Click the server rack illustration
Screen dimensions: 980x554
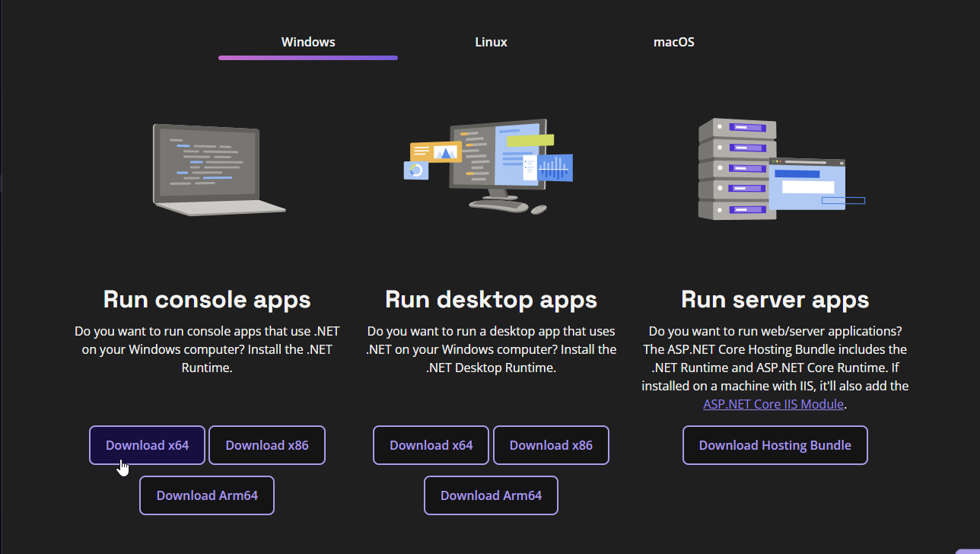(781, 169)
